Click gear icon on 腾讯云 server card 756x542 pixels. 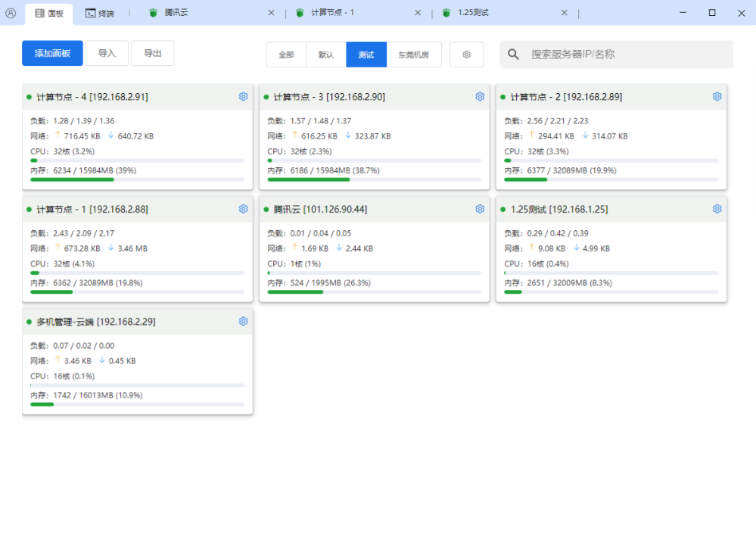coord(480,209)
